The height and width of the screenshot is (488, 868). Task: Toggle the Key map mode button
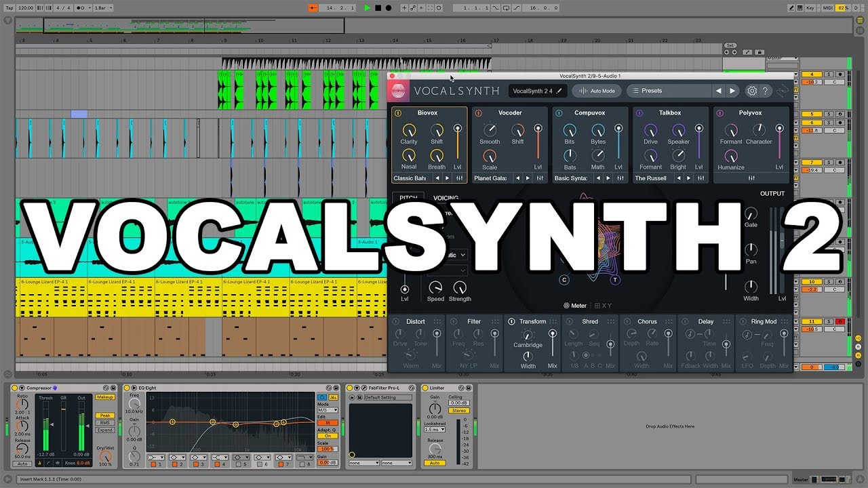[810, 7]
